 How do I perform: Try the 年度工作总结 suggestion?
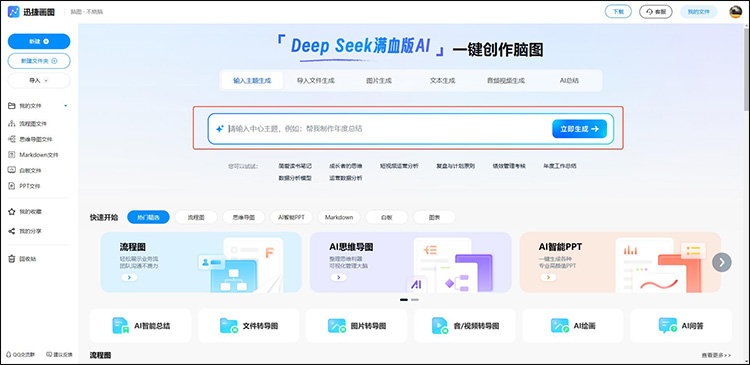coord(560,166)
